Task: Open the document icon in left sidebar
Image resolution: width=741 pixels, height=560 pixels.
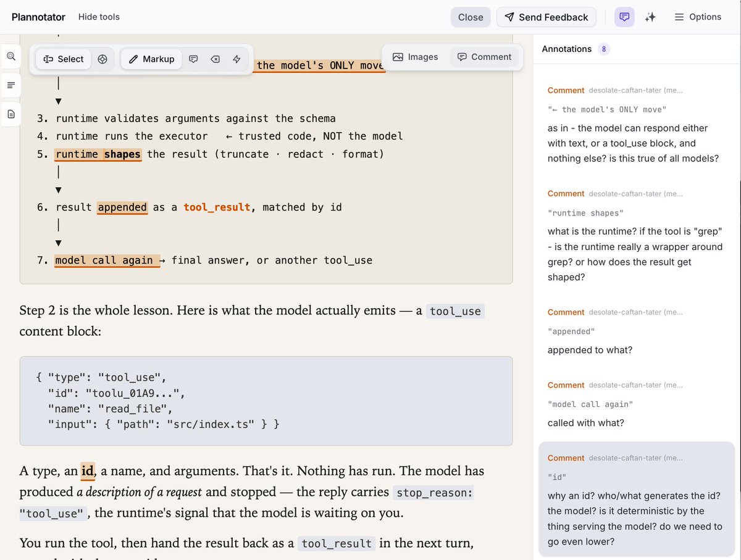Action: (x=10, y=114)
